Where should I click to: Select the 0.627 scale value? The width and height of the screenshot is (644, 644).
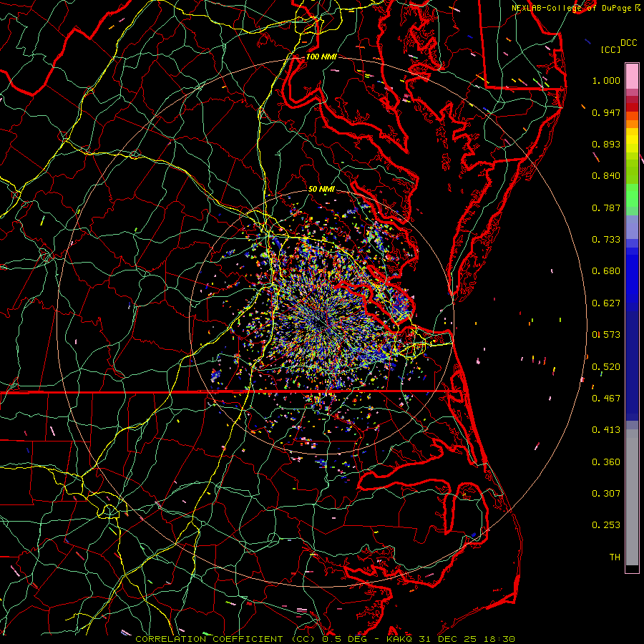tap(606, 303)
